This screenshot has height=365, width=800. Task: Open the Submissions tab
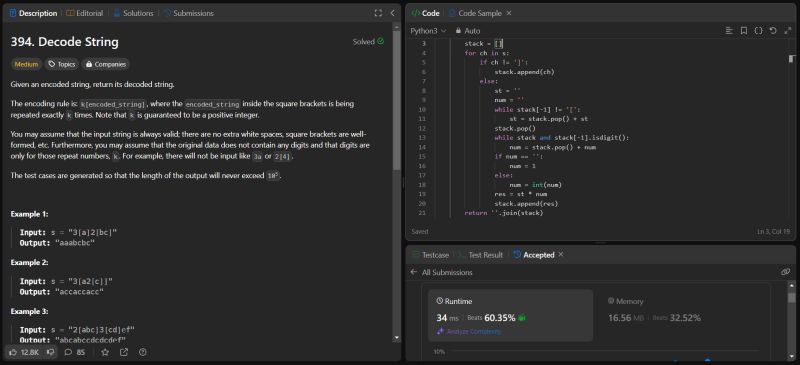[x=188, y=13]
